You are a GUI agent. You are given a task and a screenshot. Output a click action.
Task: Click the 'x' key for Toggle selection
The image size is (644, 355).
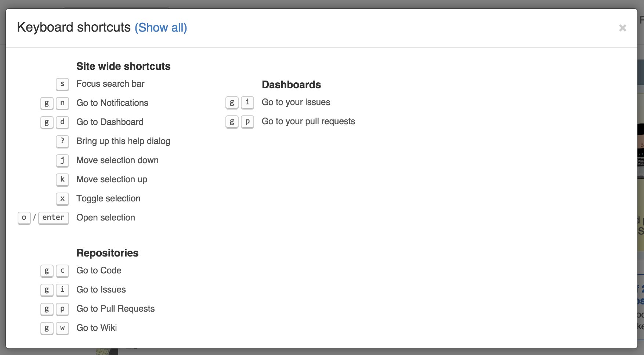click(62, 199)
